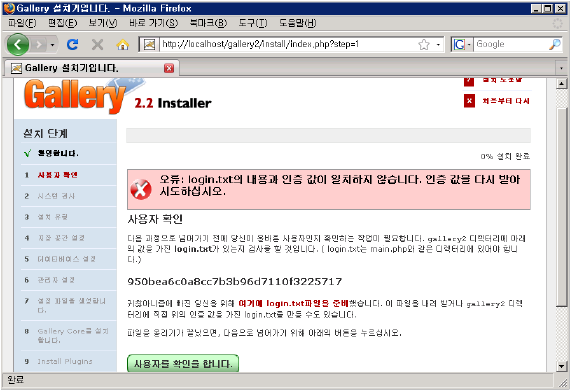
Task: Open the 파일(F) menu
Action: point(22,23)
